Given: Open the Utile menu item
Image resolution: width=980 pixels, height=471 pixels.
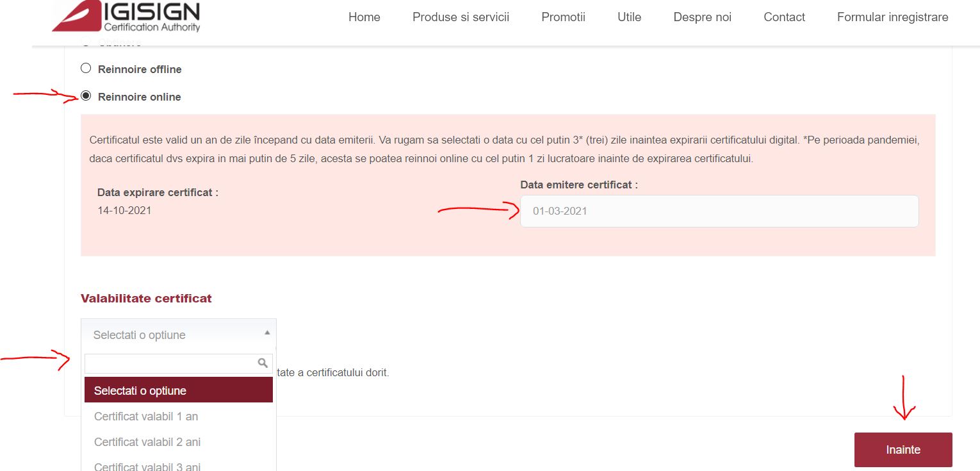Looking at the screenshot, I should pos(629,17).
